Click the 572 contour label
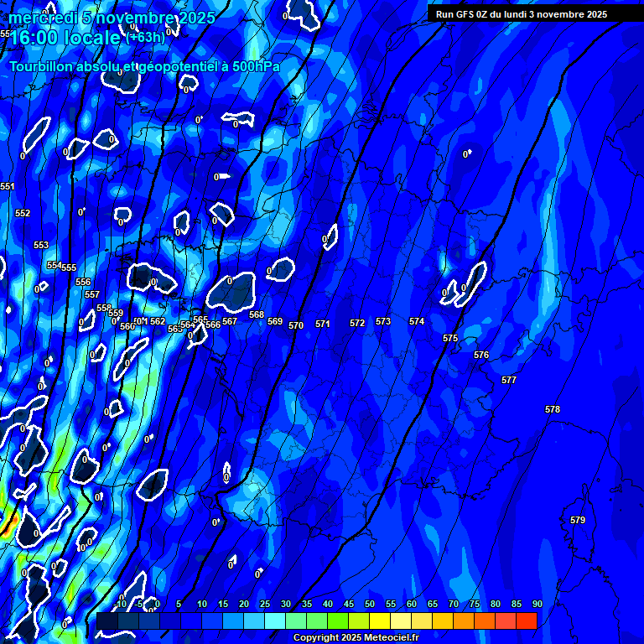The height and width of the screenshot is (644, 644). tap(357, 323)
